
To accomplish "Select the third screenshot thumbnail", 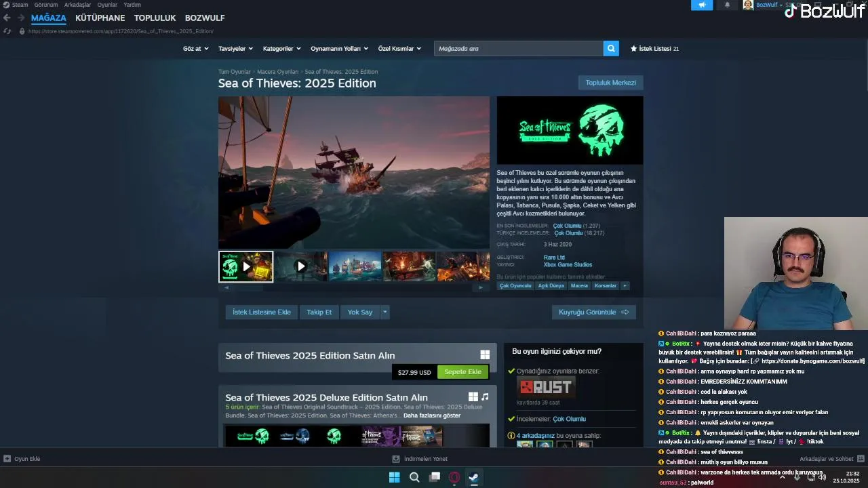I will coord(355,267).
